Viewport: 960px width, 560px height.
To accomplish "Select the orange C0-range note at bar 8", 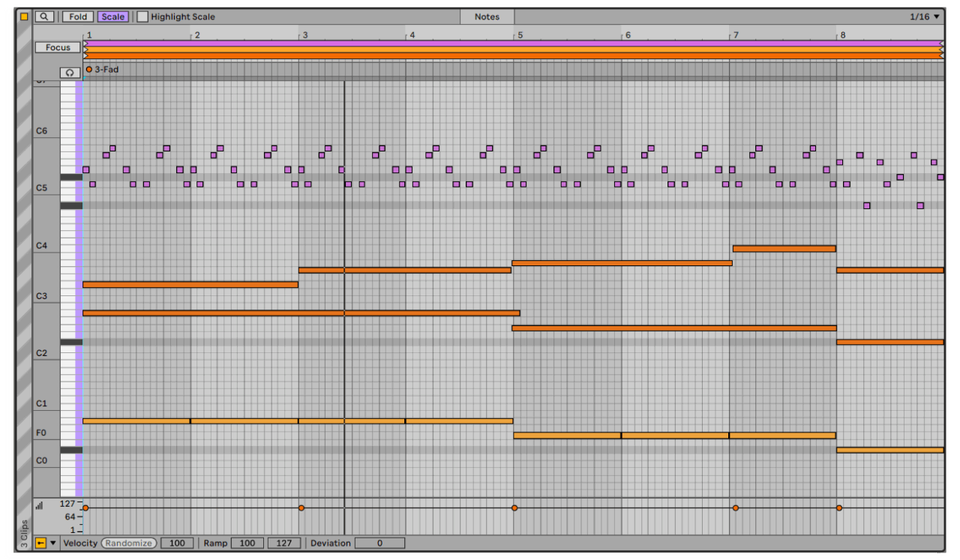I will (890, 450).
